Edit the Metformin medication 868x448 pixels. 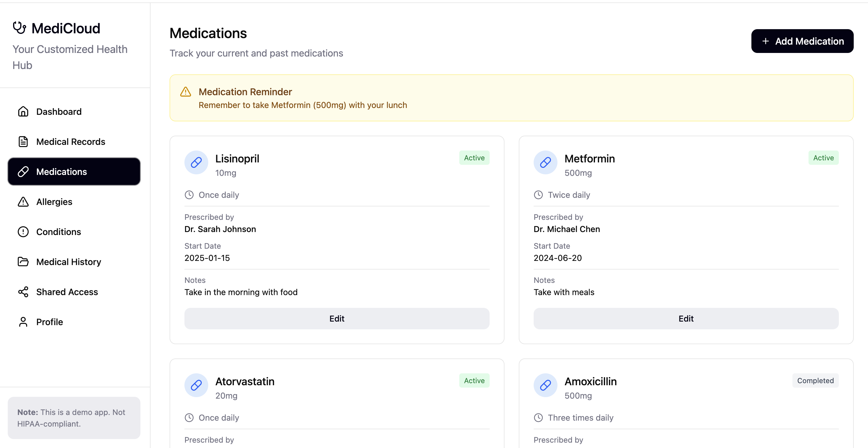(686, 319)
